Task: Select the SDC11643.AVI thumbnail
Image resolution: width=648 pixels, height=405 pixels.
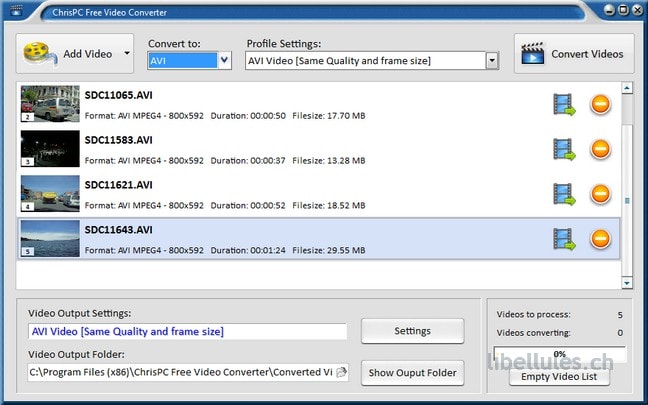Action: click(x=50, y=238)
